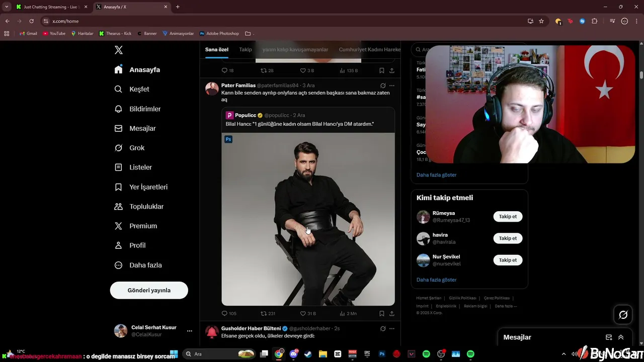Open Premium in the sidebar
Image resolution: width=644 pixels, height=362 pixels.
(x=135, y=226)
